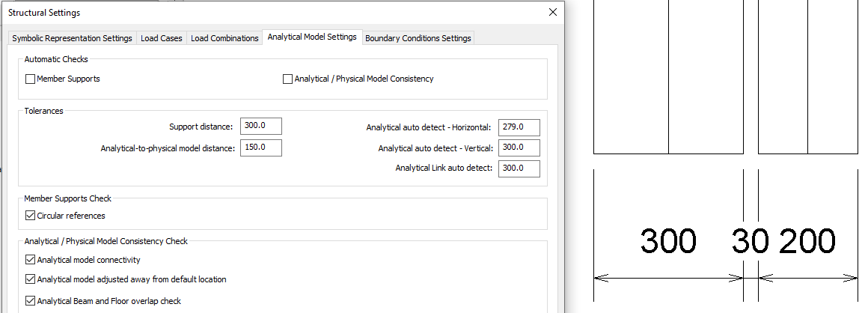
Task: Close the Structural Settings dialog
Action: [552, 12]
